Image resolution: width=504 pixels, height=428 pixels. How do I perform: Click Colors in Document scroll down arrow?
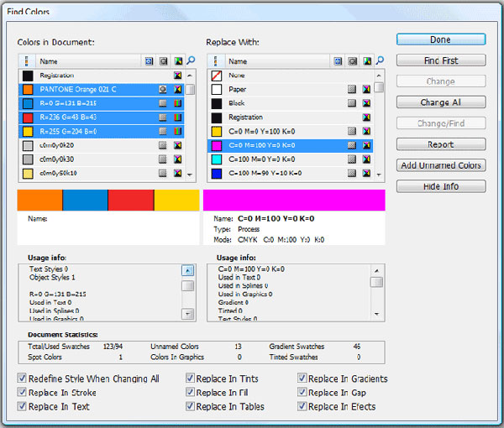point(190,175)
